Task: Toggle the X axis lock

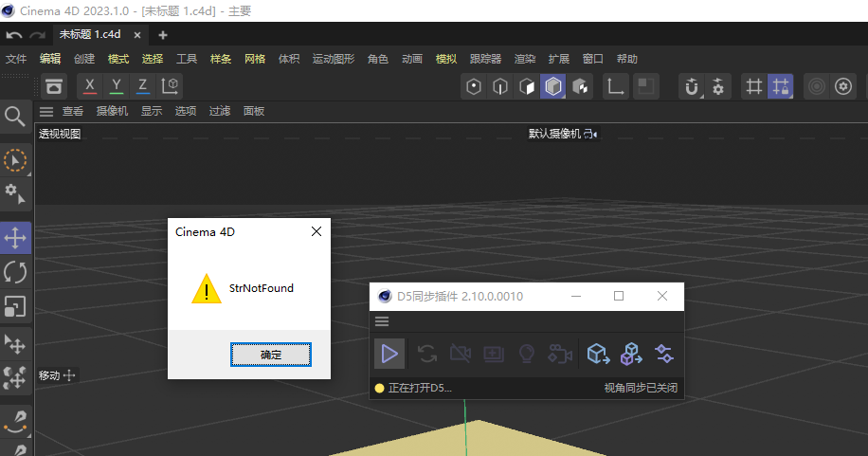Action: point(90,86)
